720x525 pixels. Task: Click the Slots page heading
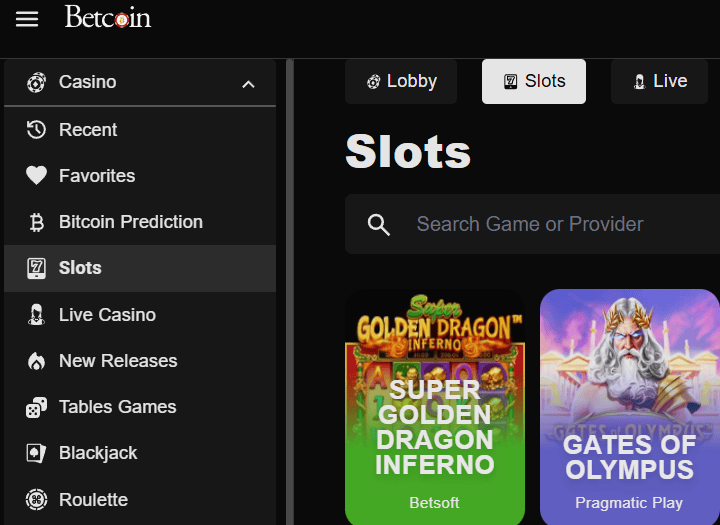408,152
